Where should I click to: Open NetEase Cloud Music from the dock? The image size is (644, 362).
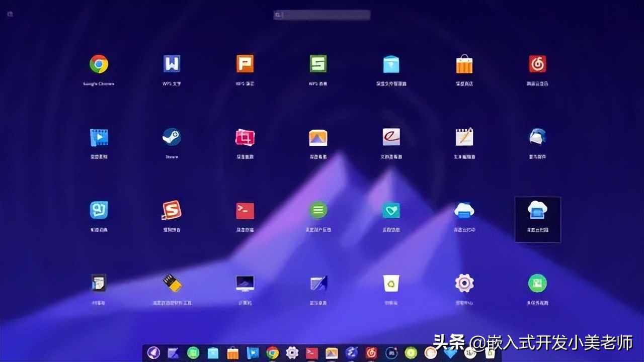371,353
